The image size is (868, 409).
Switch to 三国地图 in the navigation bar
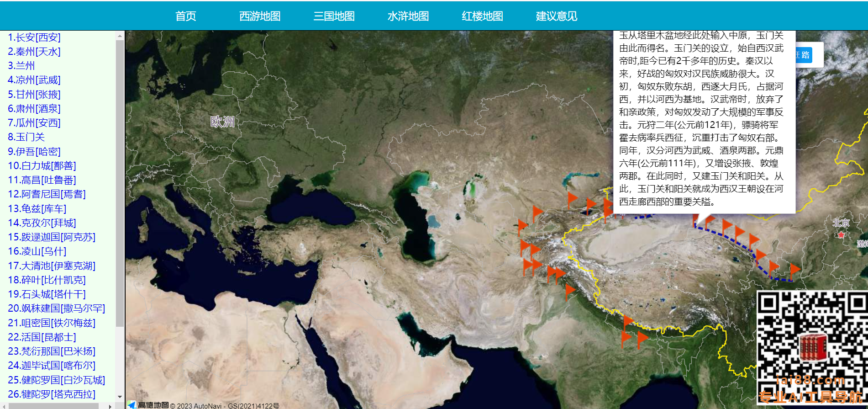pyautogui.click(x=334, y=16)
